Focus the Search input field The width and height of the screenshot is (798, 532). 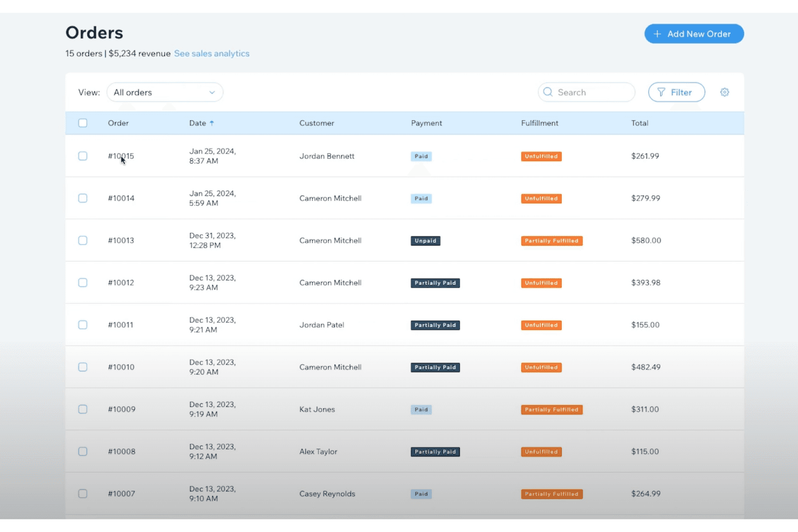coord(587,92)
